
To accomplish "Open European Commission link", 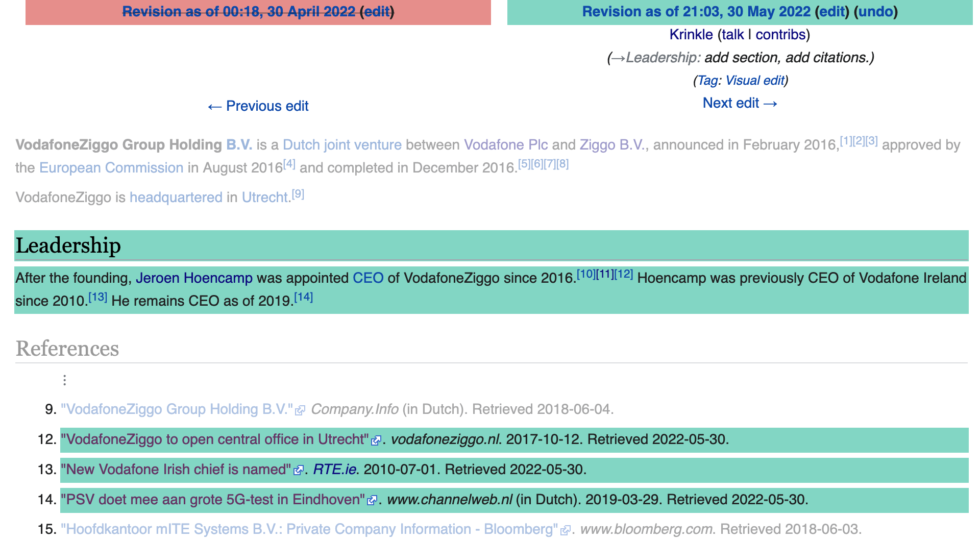I will [111, 167].
